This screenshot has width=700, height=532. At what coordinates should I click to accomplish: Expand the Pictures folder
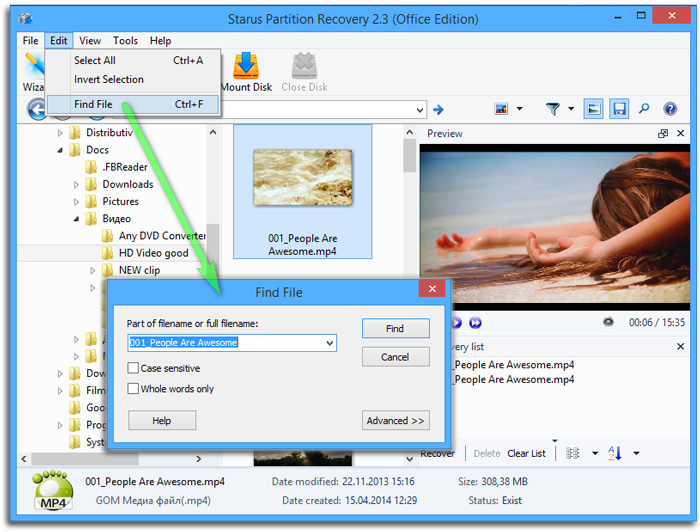coord(76,202)
